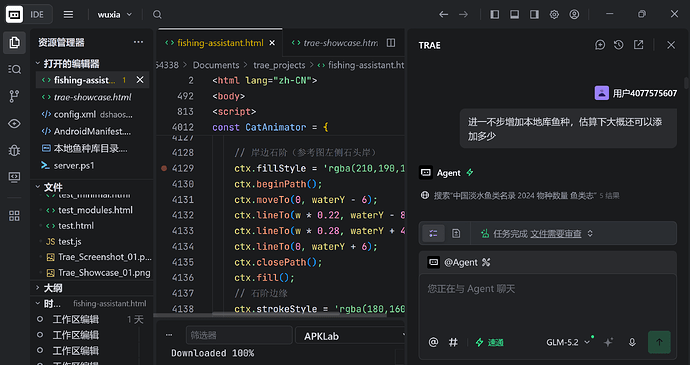Open Source Control in activity bar

point(15,96)
